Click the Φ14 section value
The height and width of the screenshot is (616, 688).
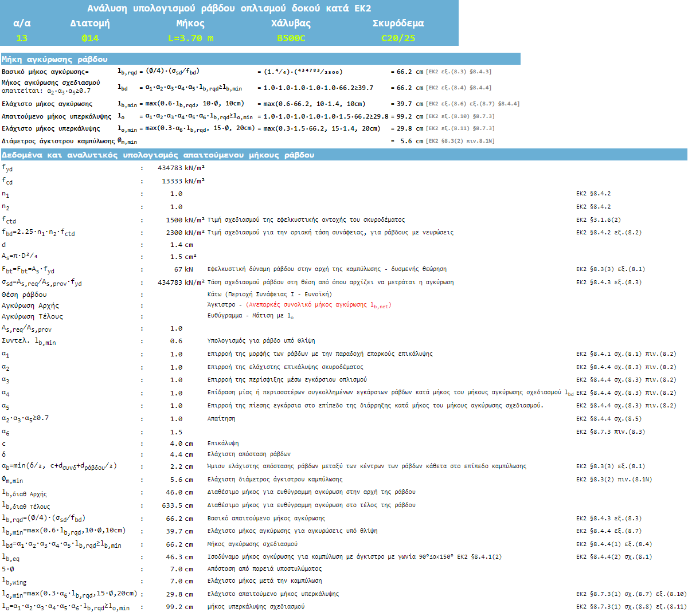89,38
